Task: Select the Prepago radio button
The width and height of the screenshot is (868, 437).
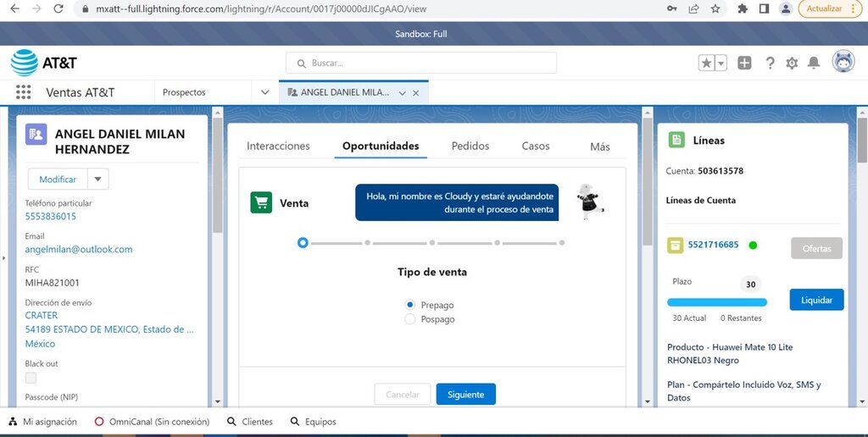Action: coord(409,305)
